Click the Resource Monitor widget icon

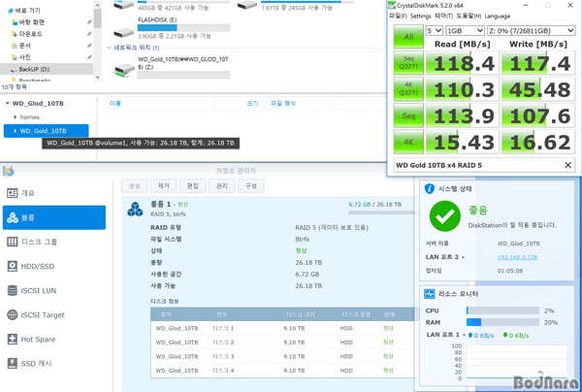tap(430, 294)
